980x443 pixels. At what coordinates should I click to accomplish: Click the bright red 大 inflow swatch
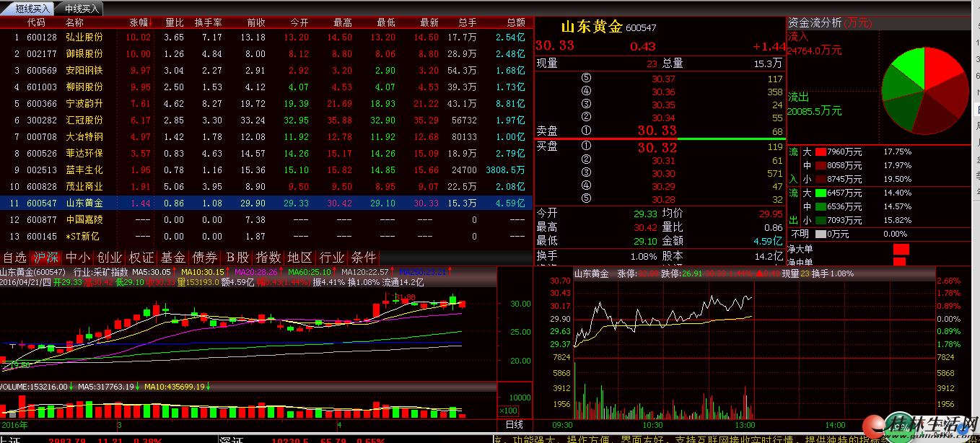(820, 152)
